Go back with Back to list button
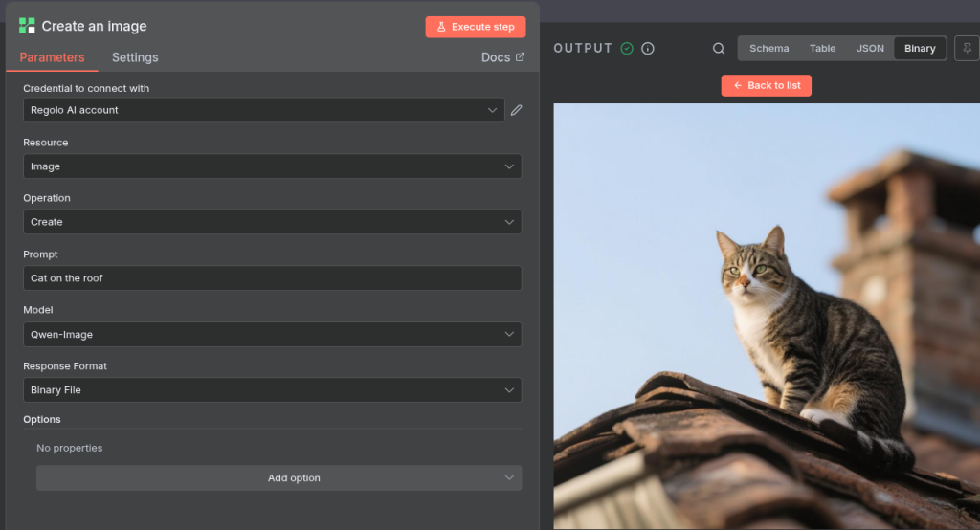The width and height of the screenshot is (980, 530). (767, 85)
